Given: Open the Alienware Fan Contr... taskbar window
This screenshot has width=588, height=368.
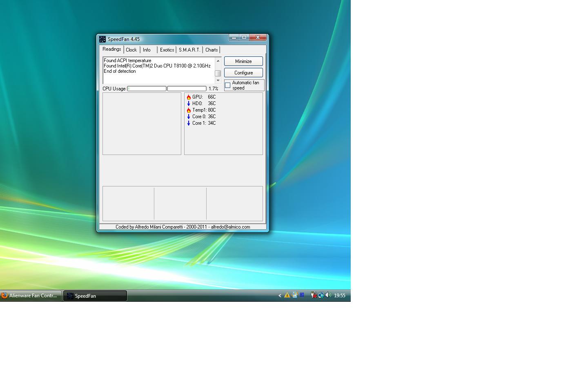Looking at the screenshot, I should [x=31, y=296].
